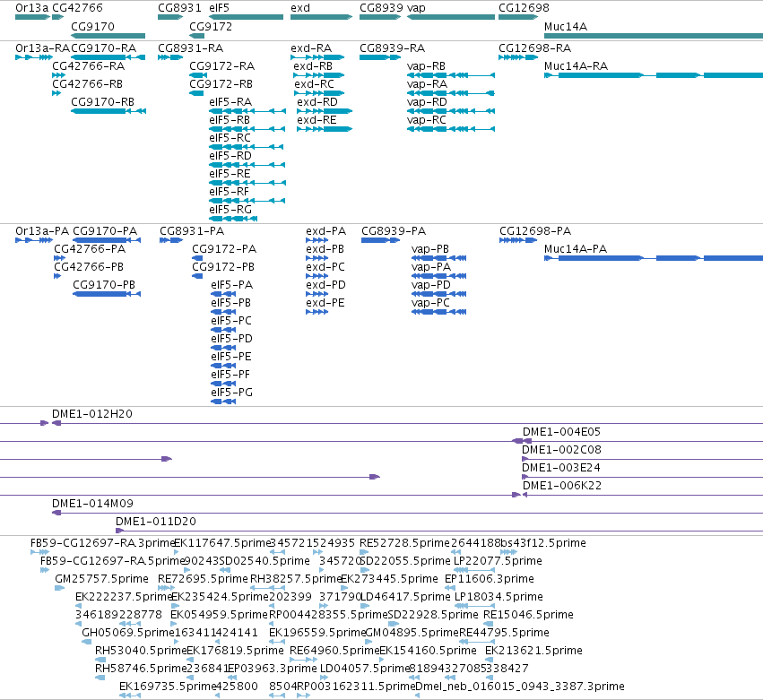763x700 pixels.
Task: Click transcript vap-RB
Action: point(451,75)
